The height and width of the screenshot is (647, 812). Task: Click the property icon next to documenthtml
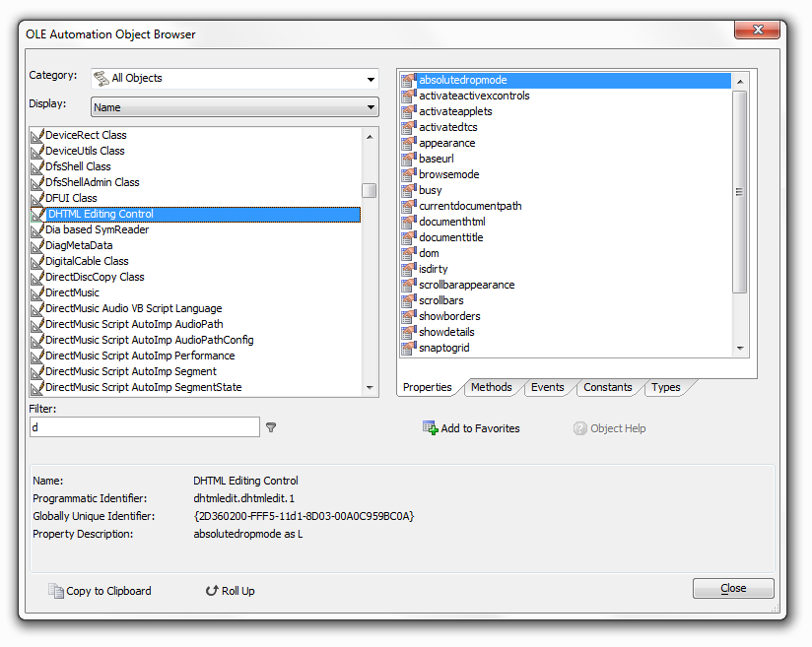click(409, 222)
